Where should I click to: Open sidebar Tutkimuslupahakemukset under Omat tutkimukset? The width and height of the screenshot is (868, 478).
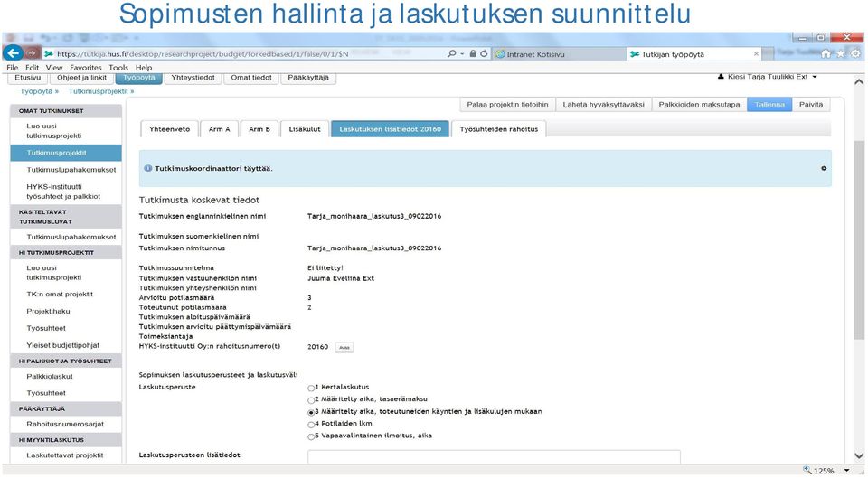click(71, 170)
